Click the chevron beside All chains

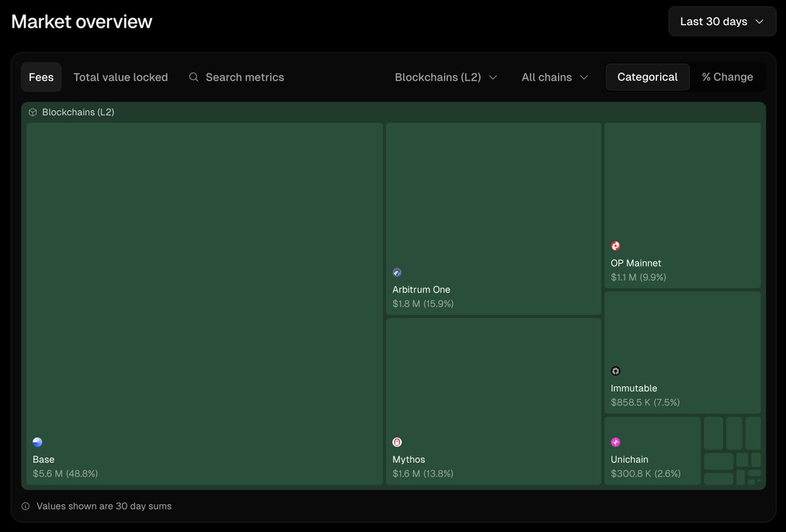(x=584, y=77)
